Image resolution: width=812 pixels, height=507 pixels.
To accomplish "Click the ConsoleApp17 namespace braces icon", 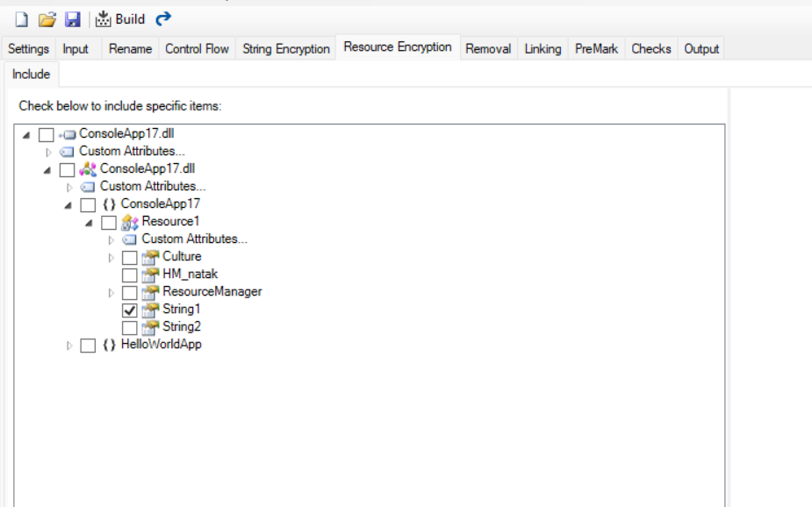I will 109,204.
